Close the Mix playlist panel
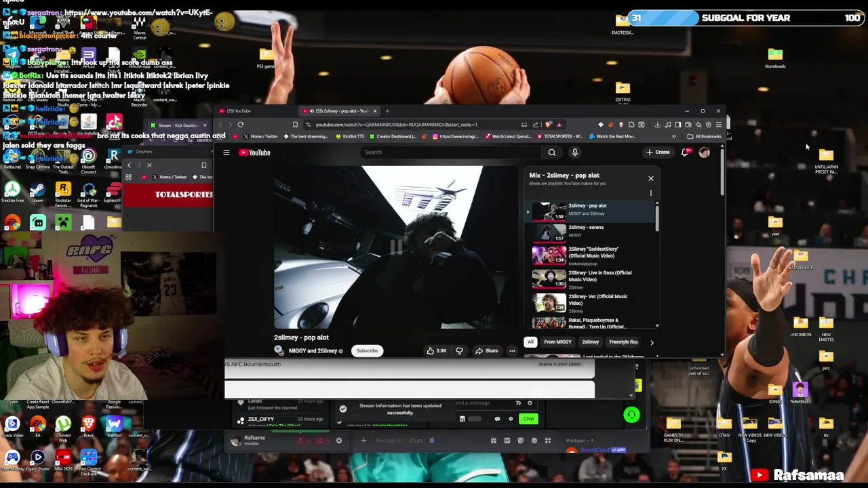 650,178
